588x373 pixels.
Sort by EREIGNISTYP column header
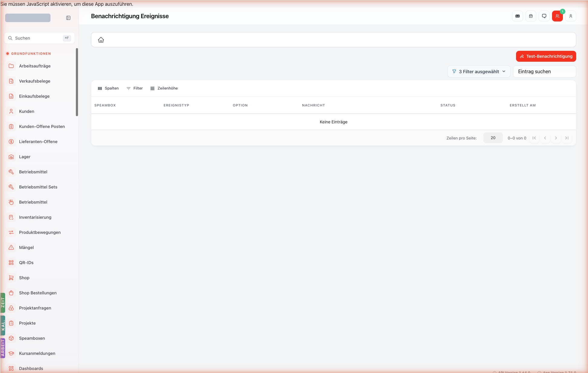pos(176,105)
